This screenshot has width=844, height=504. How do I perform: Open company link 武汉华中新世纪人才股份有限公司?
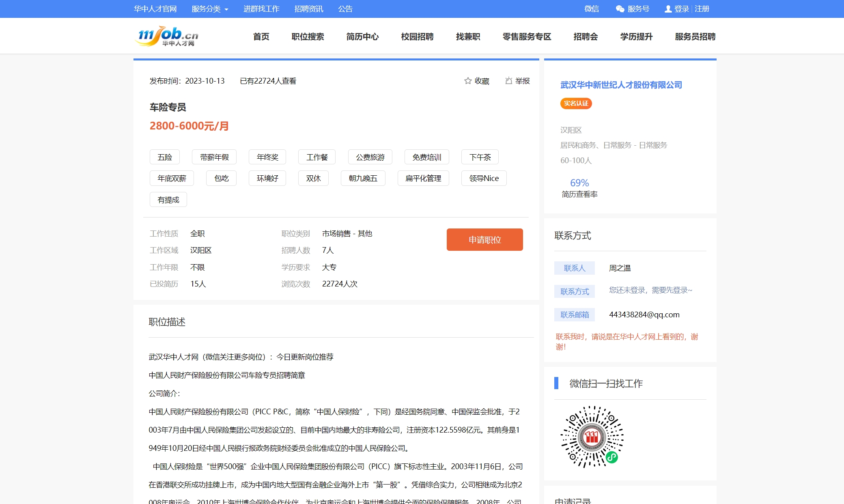(621, 85)
